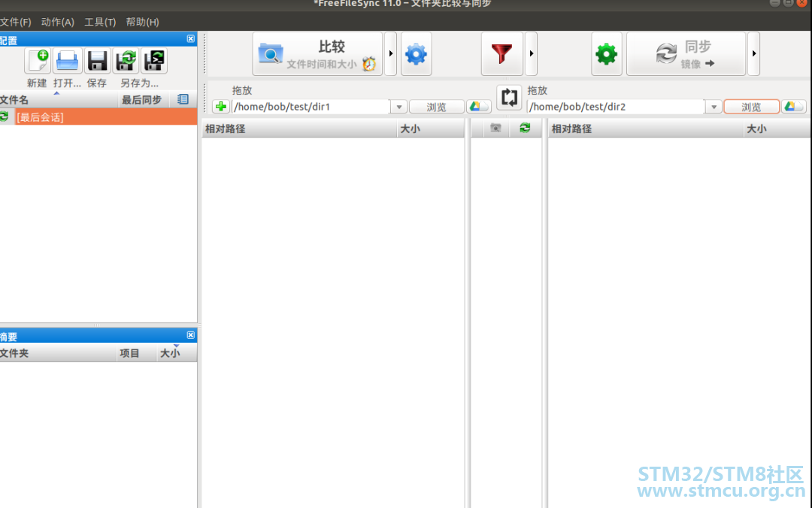
Task: Expand the sync variant arrow next to 同步
Action: (x=754, y=54)
